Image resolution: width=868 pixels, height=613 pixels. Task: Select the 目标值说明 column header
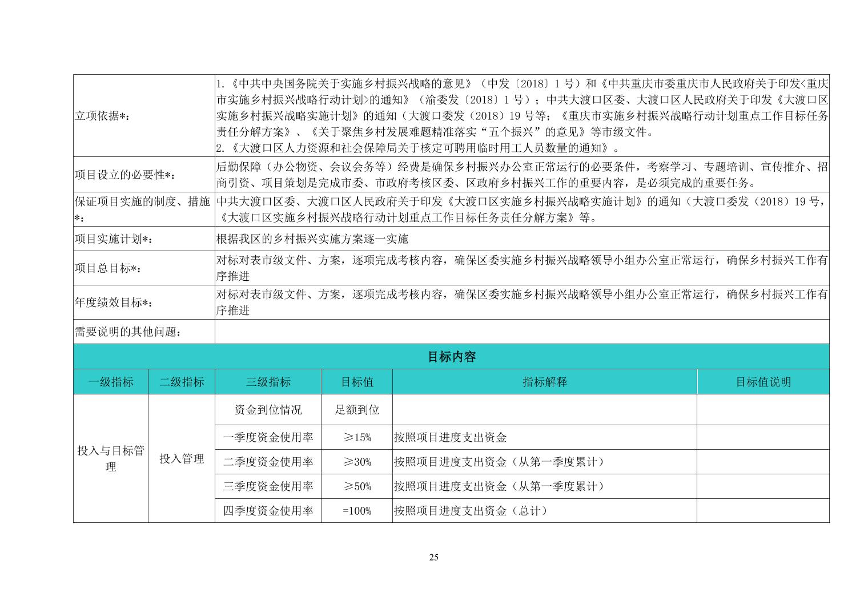[x=763, y=382]
